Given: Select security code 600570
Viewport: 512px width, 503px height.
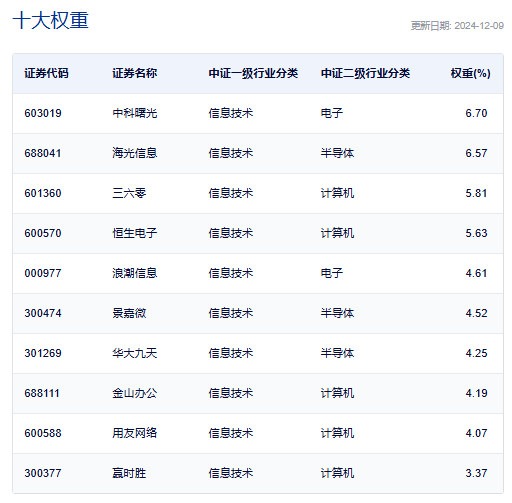Looking at the screenshot, I should [43, 233].
